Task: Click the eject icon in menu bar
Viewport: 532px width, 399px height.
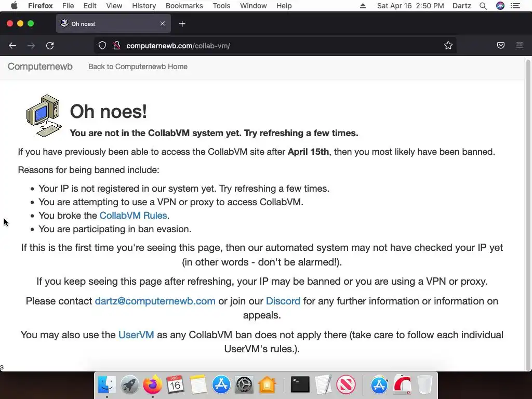Action: 363,6
